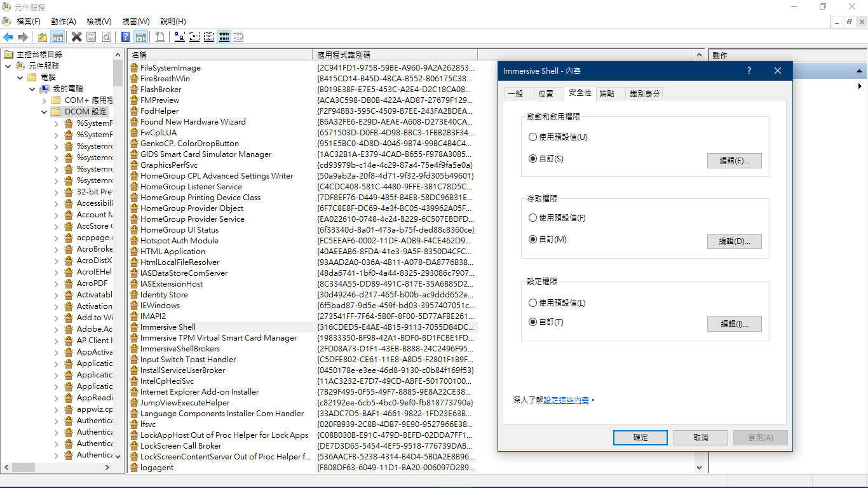Open the 說明(H) menu
This screenshot has height=488, width=868.
pyautogui.click(x=173, y=22)
